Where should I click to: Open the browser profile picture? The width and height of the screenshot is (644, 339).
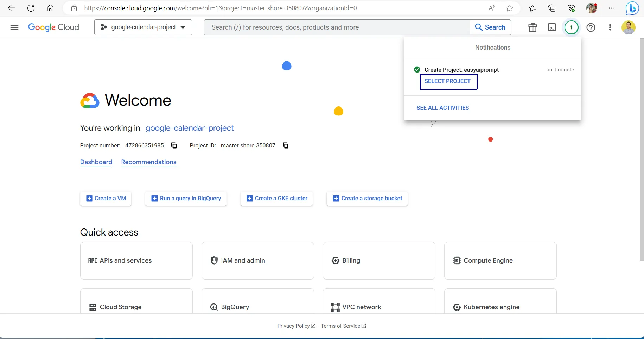(592, 8)
